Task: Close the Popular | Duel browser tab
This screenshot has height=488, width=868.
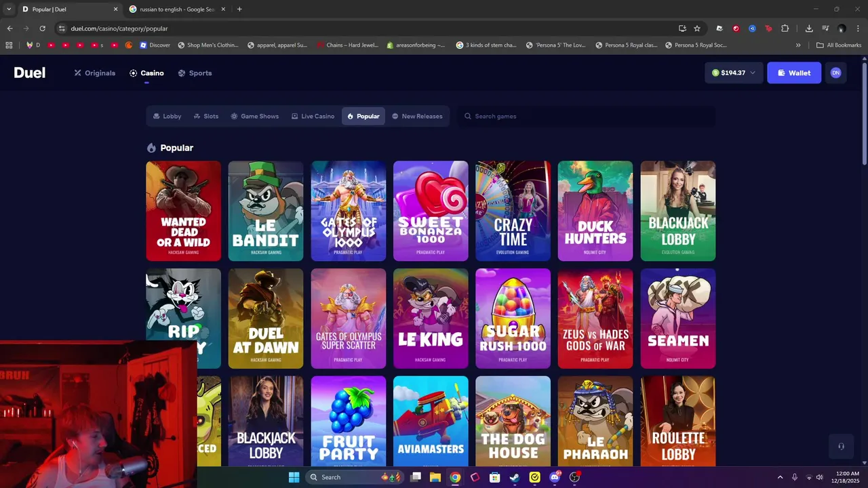Action: click(x=115, y=9)
